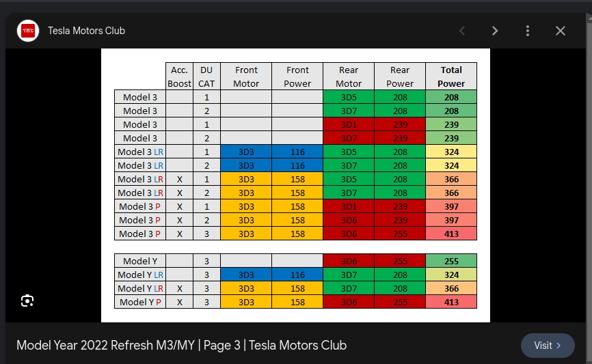Select the Acc. Boost header cell
This screenshot has height=364, width=592.
point(179,76)
